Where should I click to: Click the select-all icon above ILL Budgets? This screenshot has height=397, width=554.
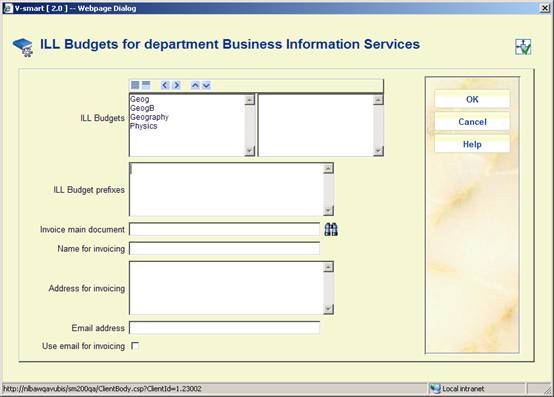click(135, 85)
